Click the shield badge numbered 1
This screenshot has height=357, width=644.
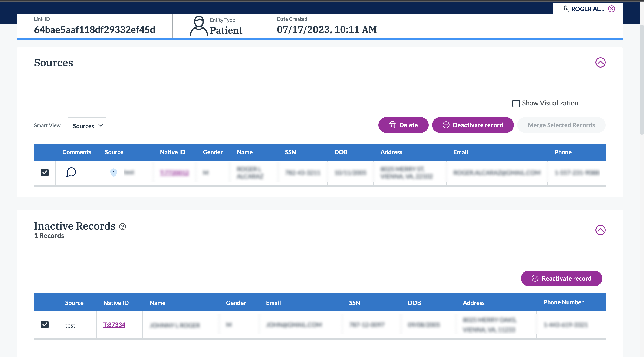point(114,173)
